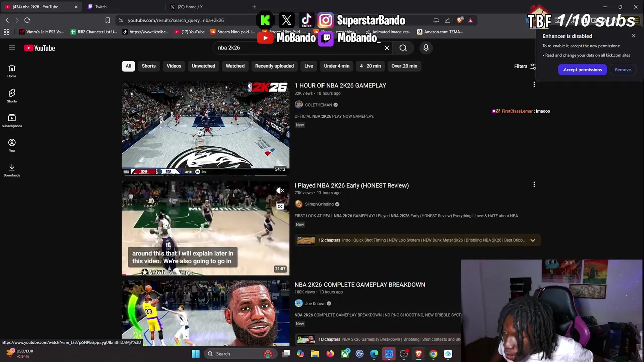Switch to the Home / X browser tab
Image resolution: width=644 pixels, height=362 pixels.
[x=206, y=7]
